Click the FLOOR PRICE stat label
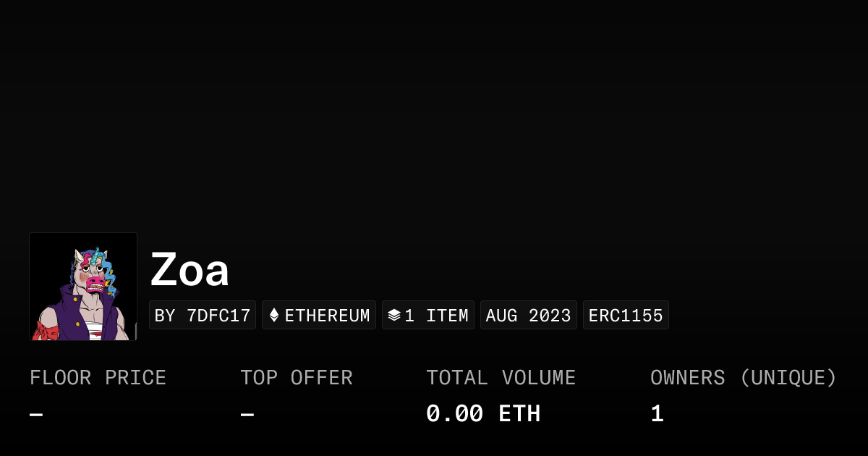 coord(98,378)
